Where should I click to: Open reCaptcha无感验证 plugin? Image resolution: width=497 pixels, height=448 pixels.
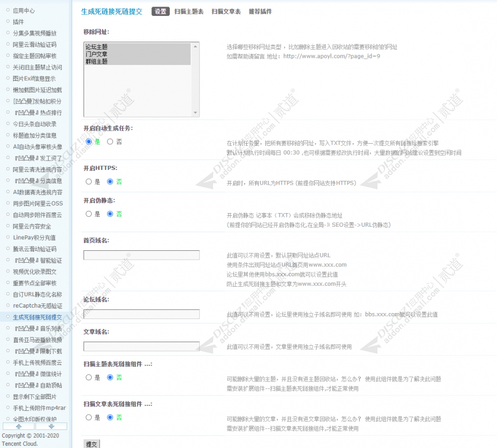[x=37, y=305]
